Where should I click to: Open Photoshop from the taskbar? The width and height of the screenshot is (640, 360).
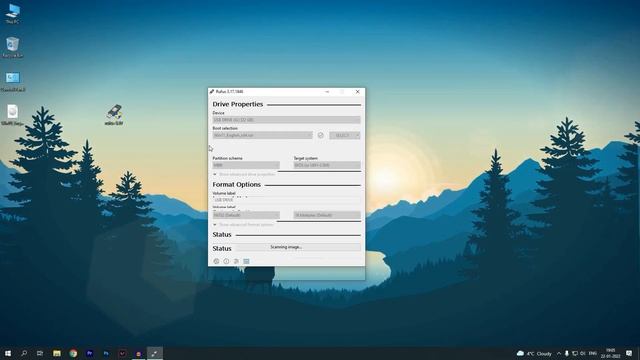(x=106, y=353)
